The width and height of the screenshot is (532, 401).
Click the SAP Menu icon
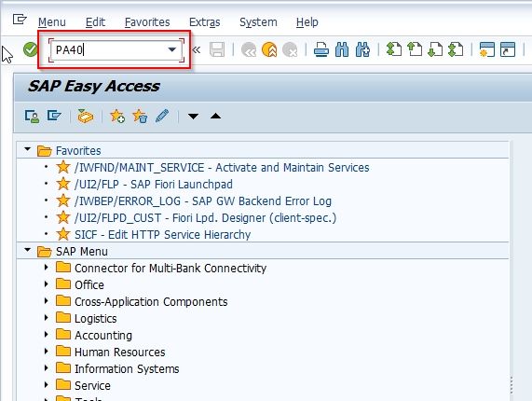click(x=54, y=116)
